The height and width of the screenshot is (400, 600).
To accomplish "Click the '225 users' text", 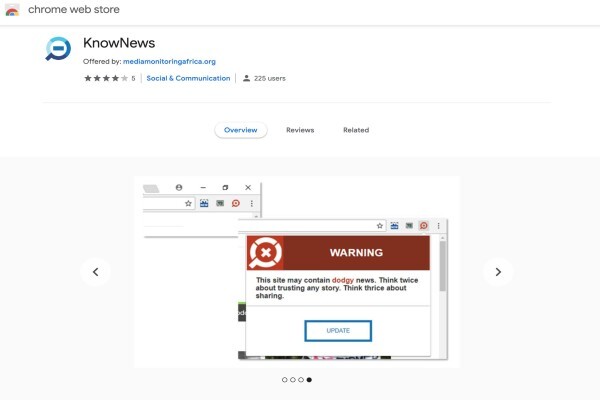I will click(270, 78).
